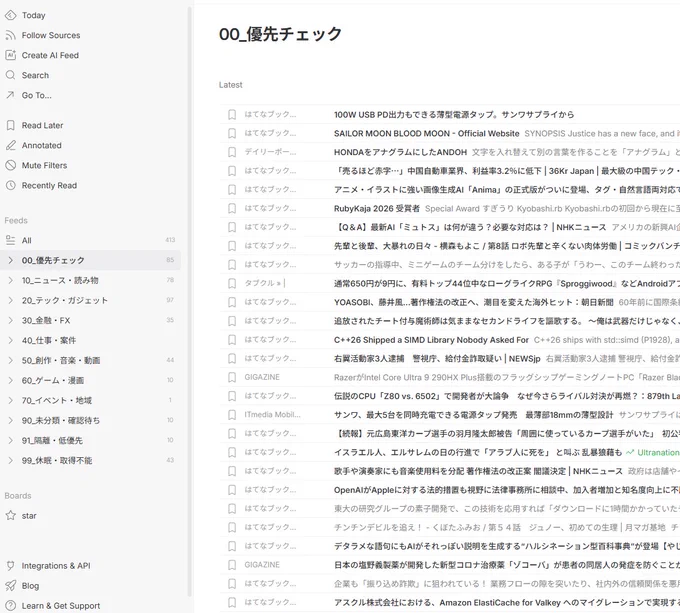680x613 pixels.
Task: Click the GIGAZINE source of Razer article
Action: tap(262, 377)
